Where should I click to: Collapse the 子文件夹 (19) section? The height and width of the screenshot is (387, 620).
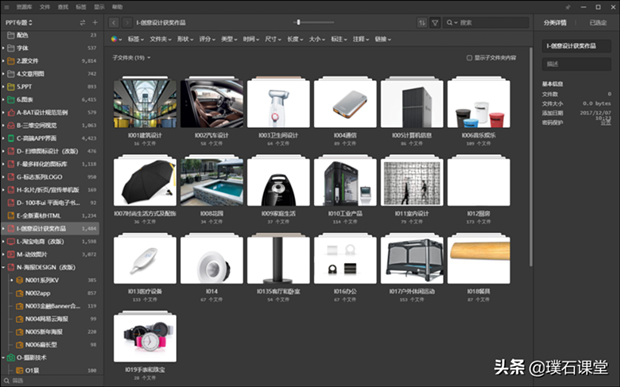tap(131, 58)
